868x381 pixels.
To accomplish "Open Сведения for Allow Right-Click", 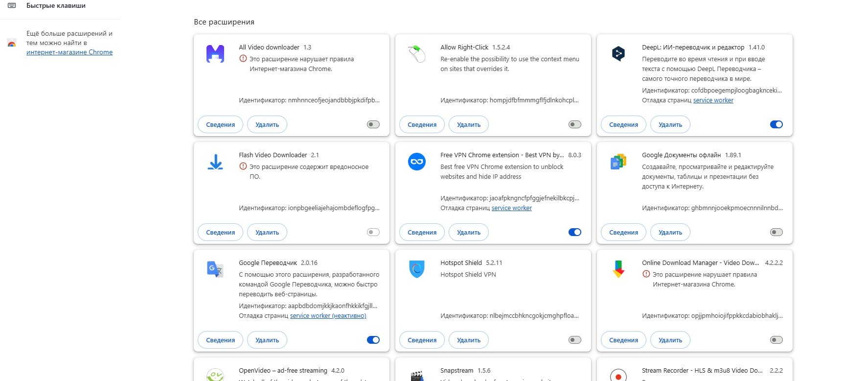I will coord(422,124).
